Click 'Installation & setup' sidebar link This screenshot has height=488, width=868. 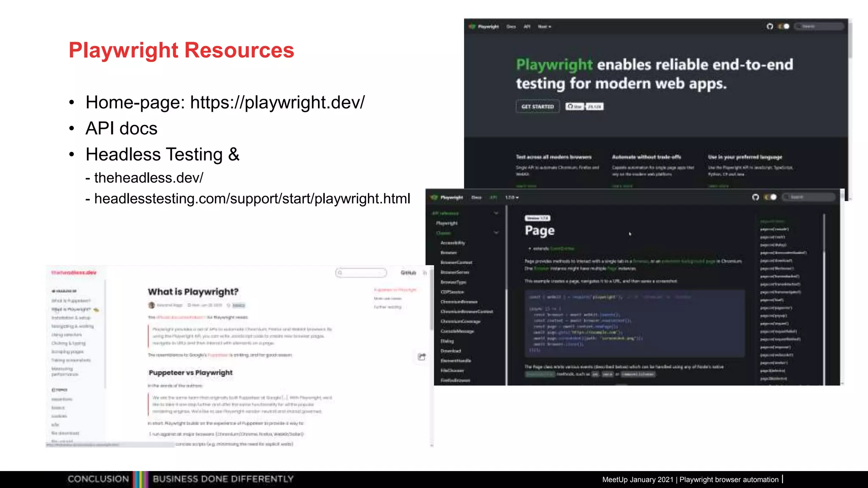point(71,318)
